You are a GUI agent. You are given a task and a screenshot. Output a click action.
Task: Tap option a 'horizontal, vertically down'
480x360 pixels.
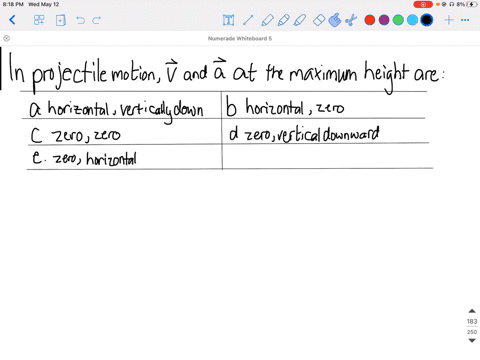[x=116, y=109]
